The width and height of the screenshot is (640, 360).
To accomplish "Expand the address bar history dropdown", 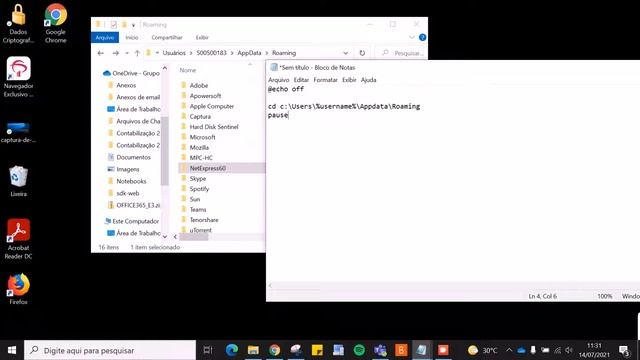I will coord(346,53).
